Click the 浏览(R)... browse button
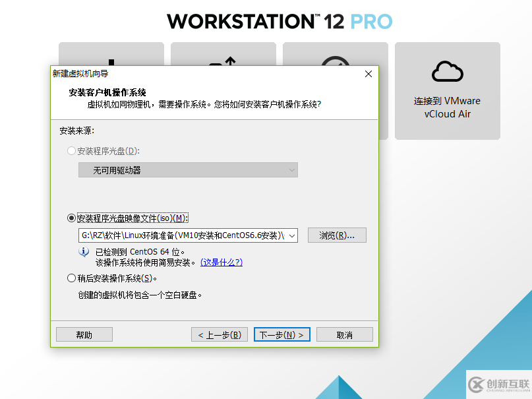The image size is (532, 399). 337,235
